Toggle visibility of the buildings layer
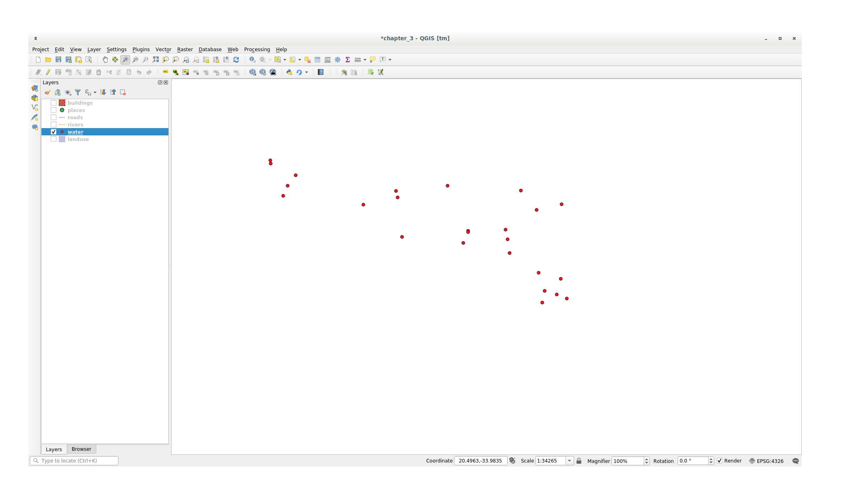Viewport: 846px width, 504px height. point(54,103)
